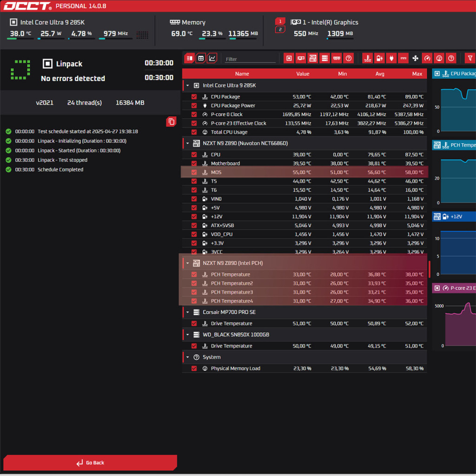
Task: Click the sensor table vertical scrollbar
Action: tap(429, 269)
